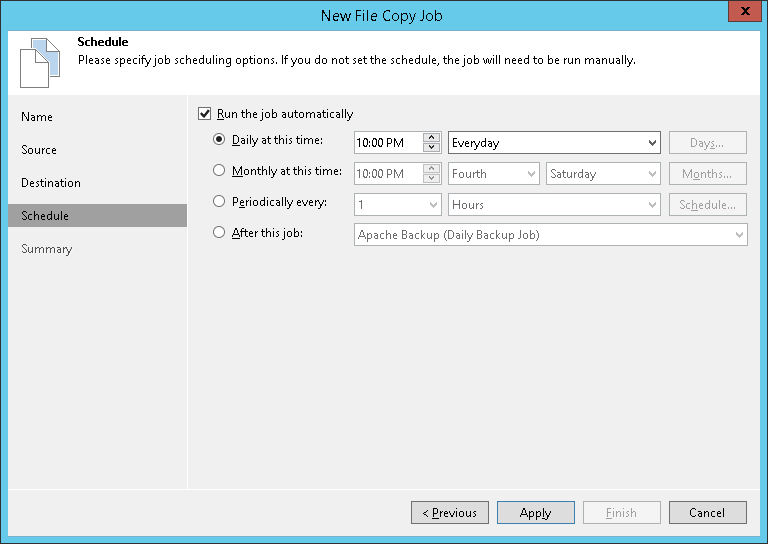Click the daily 10:00 PM time field
The height and width of the screenshot is (544, 768).
[x=387, y=143]
